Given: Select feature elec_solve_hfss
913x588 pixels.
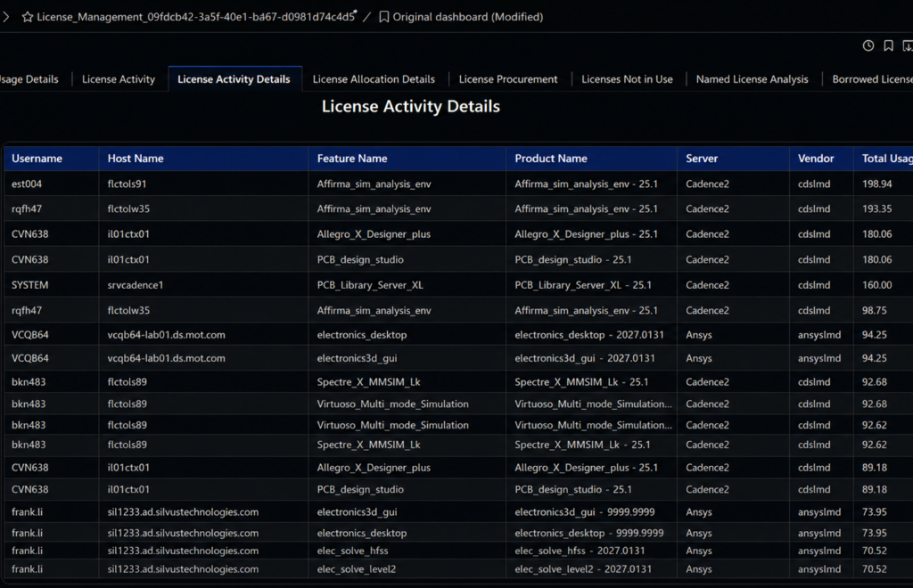Looking at the screenshot, I should click(x=352, y=551).
